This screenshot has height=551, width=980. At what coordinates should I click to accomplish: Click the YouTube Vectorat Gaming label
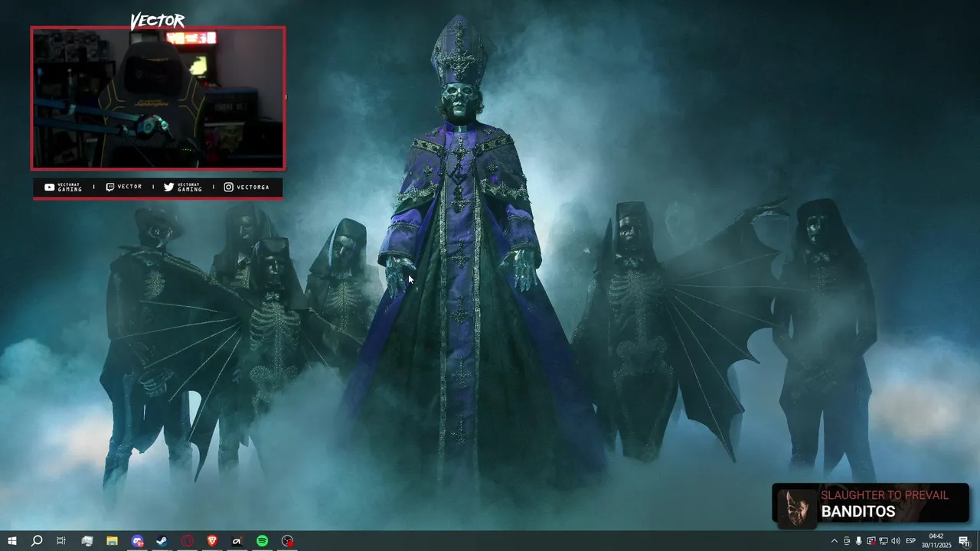(64, 187)
